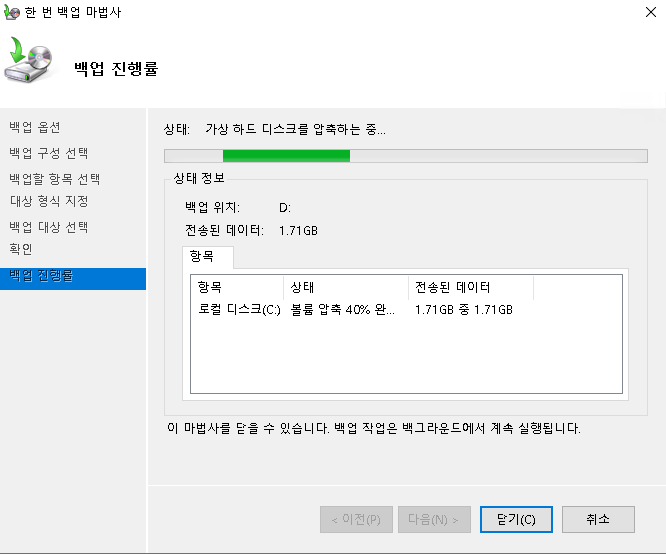Sort by 상태 column header

pos(345,288)
